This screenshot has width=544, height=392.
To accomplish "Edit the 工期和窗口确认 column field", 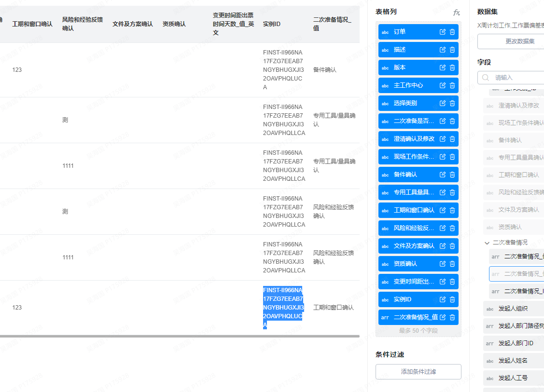I will click(x=442, y=210).
